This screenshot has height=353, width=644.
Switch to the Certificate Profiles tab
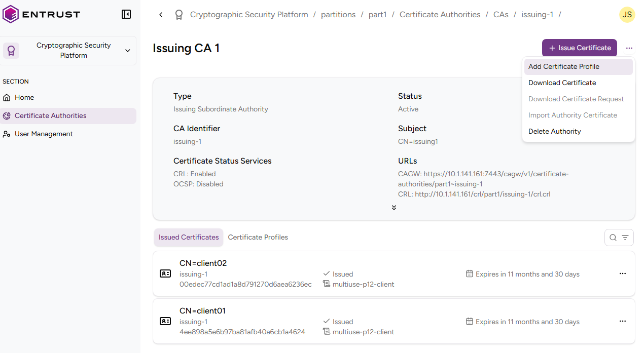(x=258, y=237)
